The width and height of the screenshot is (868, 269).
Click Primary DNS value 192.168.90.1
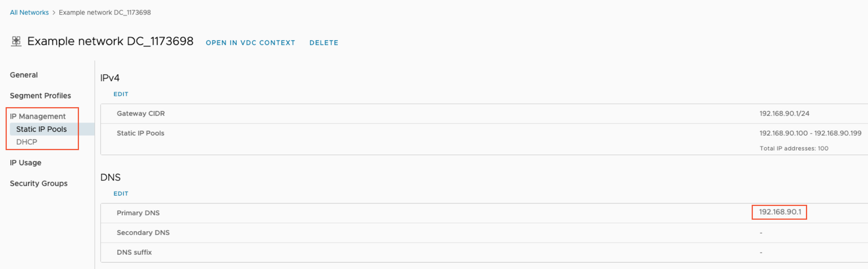780,212
